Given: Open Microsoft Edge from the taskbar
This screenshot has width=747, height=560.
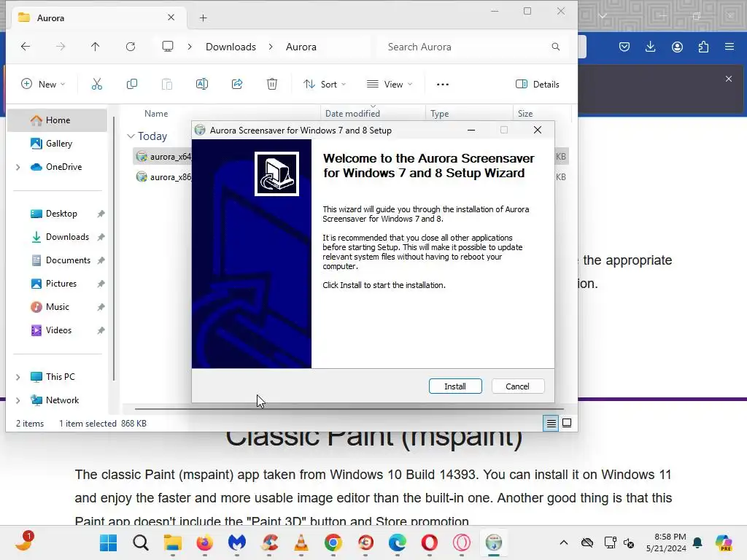Looking at the screenshot, I should click(x=398, y=542).
